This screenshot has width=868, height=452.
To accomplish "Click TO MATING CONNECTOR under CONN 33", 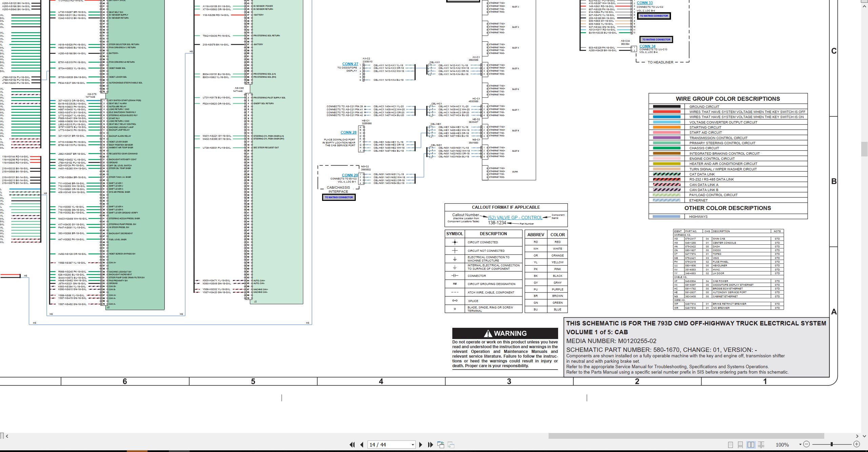I will click(654, 16).
